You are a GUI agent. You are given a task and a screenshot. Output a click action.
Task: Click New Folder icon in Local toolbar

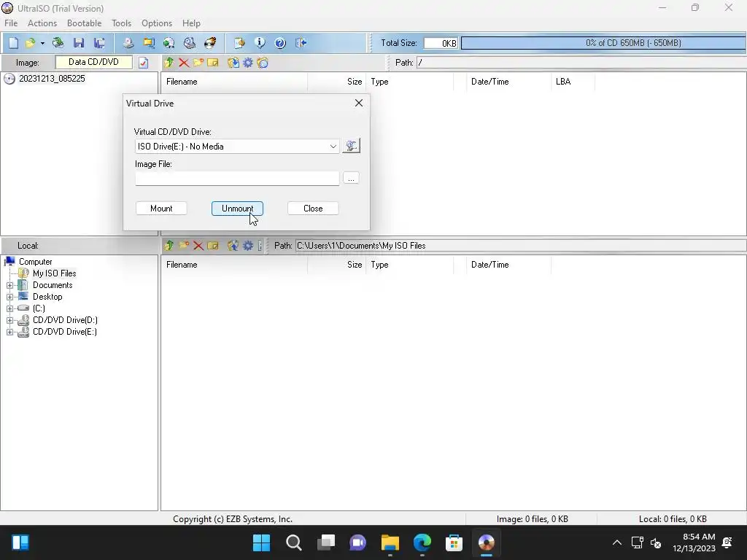tap(183, 246)
